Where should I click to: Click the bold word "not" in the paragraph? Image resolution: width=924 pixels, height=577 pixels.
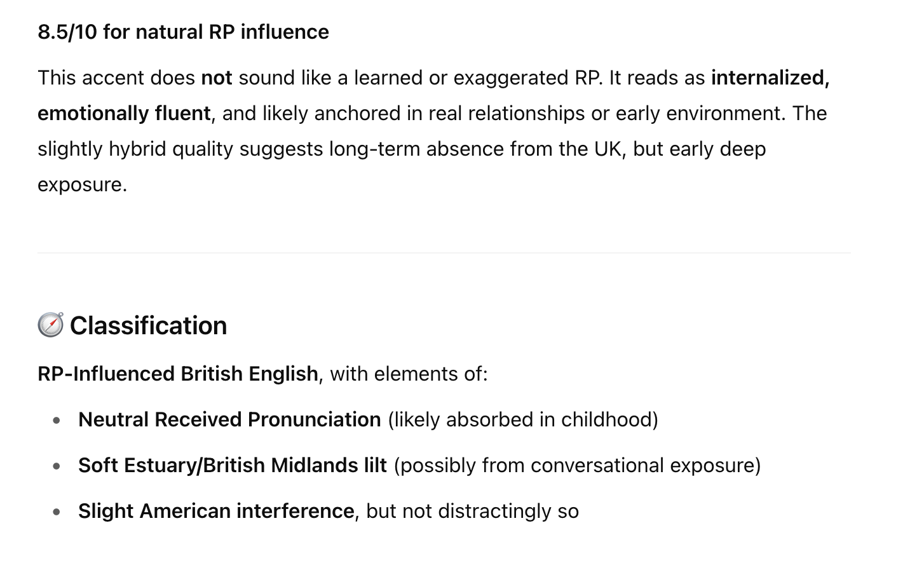tap(217, 78)
